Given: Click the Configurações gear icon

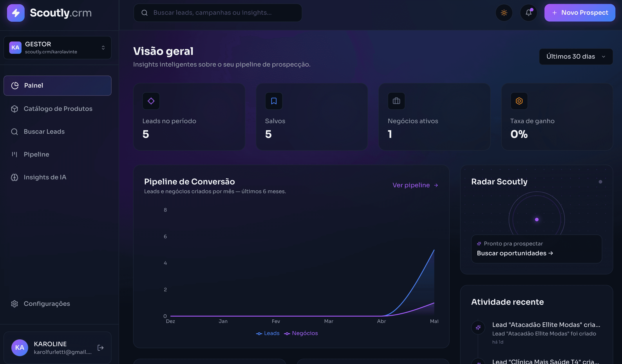Looking at the screenshot, I should pos(14,304).
